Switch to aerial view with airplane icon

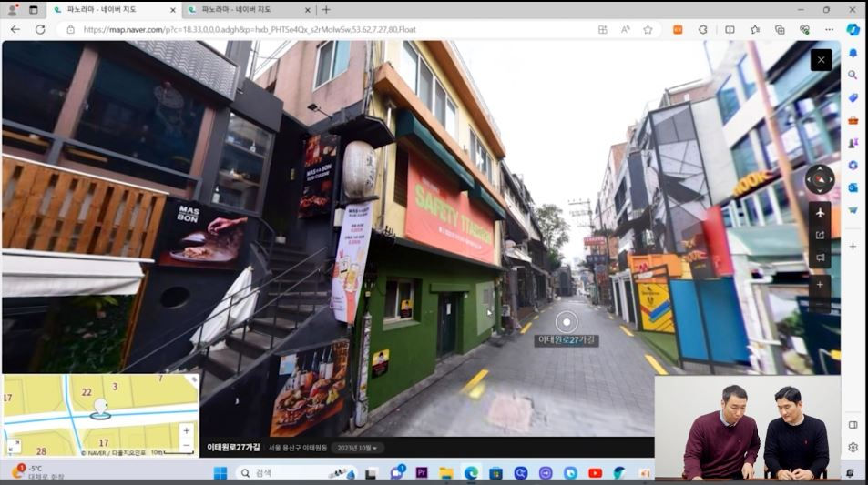click(820, 213)
